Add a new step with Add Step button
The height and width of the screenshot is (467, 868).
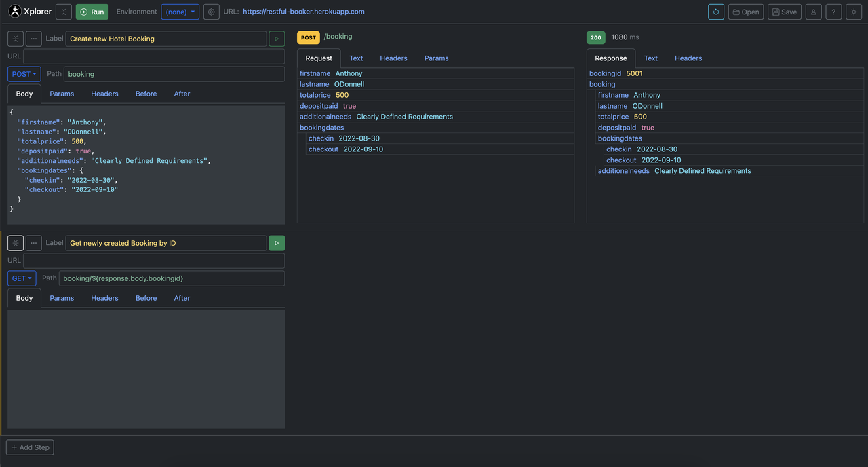pos(30,447)
